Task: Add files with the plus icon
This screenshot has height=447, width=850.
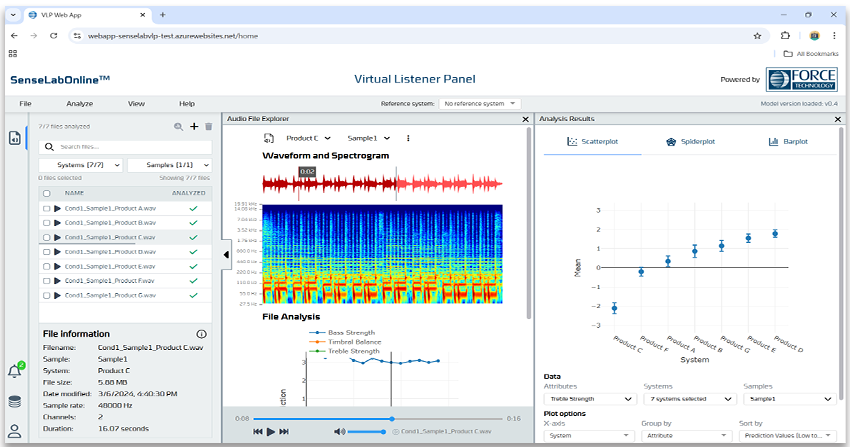Action: (x=194, y=126)
